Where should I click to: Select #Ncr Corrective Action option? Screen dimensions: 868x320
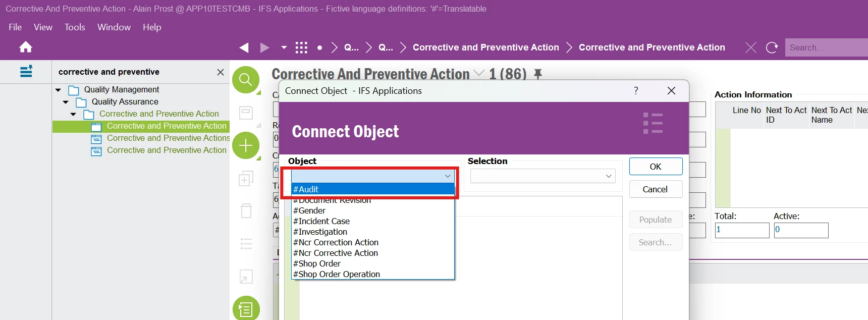point(373,253)
